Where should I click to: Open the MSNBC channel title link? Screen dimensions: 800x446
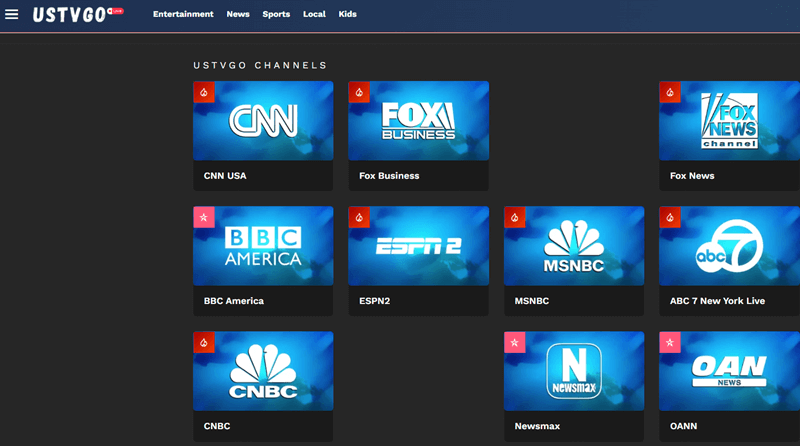click(532, 301)
